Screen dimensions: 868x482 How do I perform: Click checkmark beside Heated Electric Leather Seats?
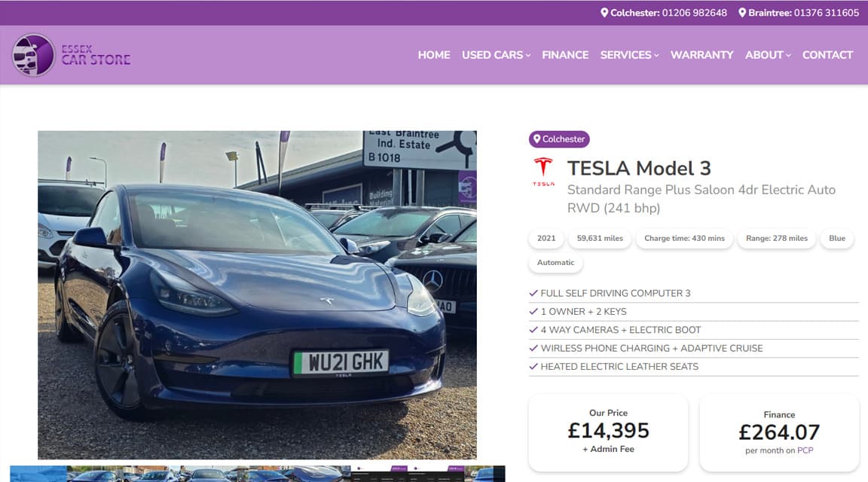pos(533,366)
